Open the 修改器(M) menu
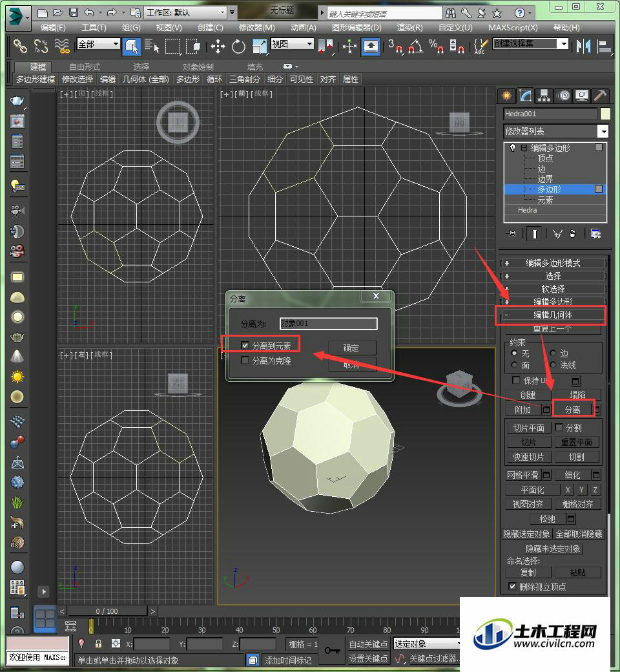This screenshot has width=620, height=672. (x=256, y=28)
